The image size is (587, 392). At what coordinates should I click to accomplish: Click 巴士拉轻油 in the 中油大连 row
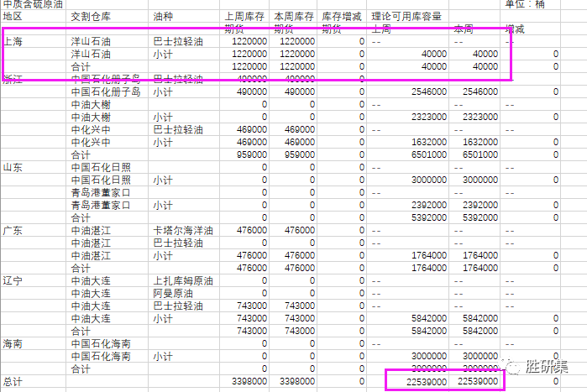click(x=178, y=306)
